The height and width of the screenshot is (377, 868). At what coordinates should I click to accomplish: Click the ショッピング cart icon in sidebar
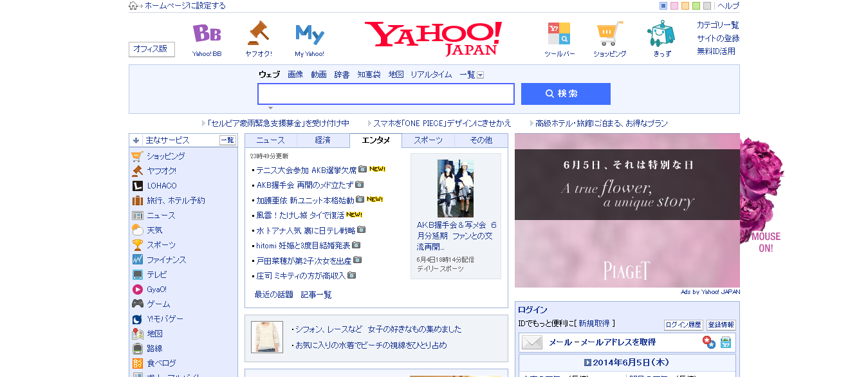(137, 156)
